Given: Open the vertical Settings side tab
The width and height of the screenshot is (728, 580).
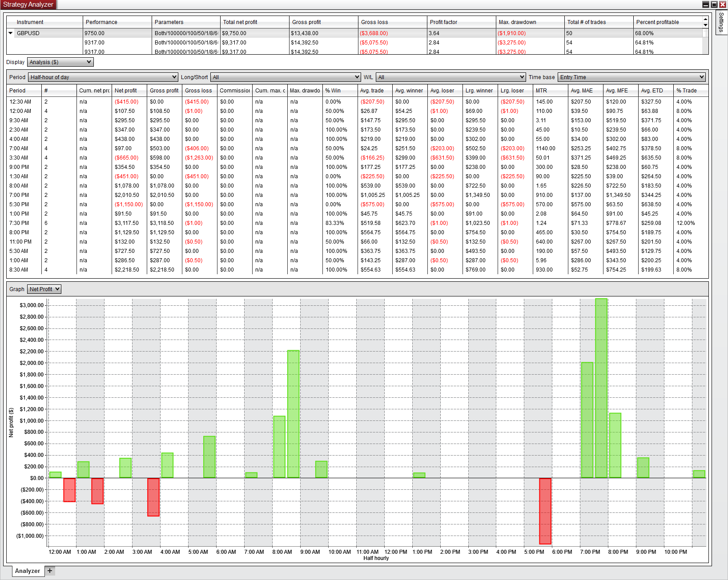Looking at the screenshot, I should (721, 22).
